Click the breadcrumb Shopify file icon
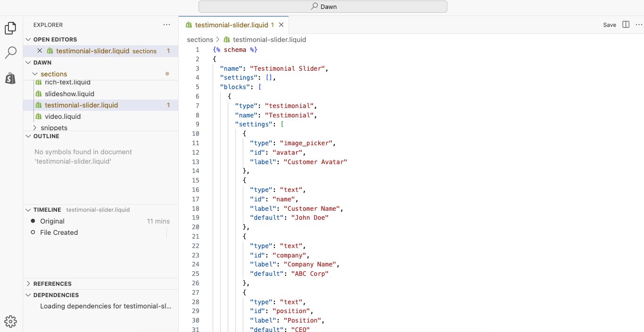 point(227,40)
